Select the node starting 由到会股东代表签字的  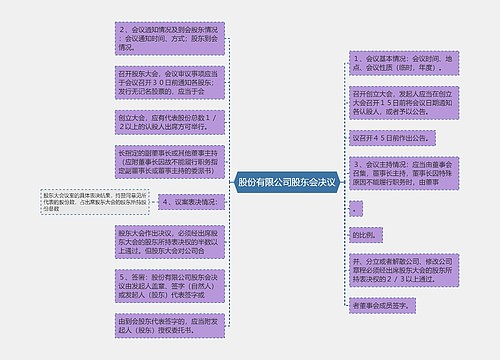click(170, 326)
